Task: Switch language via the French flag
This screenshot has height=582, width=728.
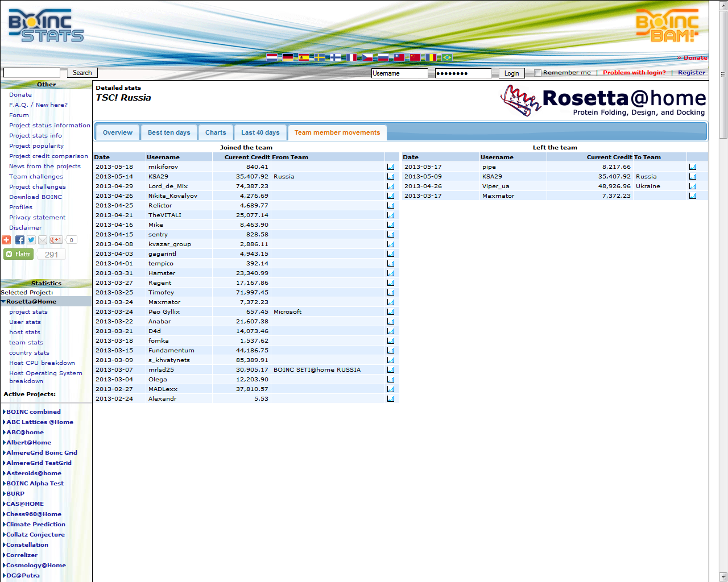Action: 351,57
